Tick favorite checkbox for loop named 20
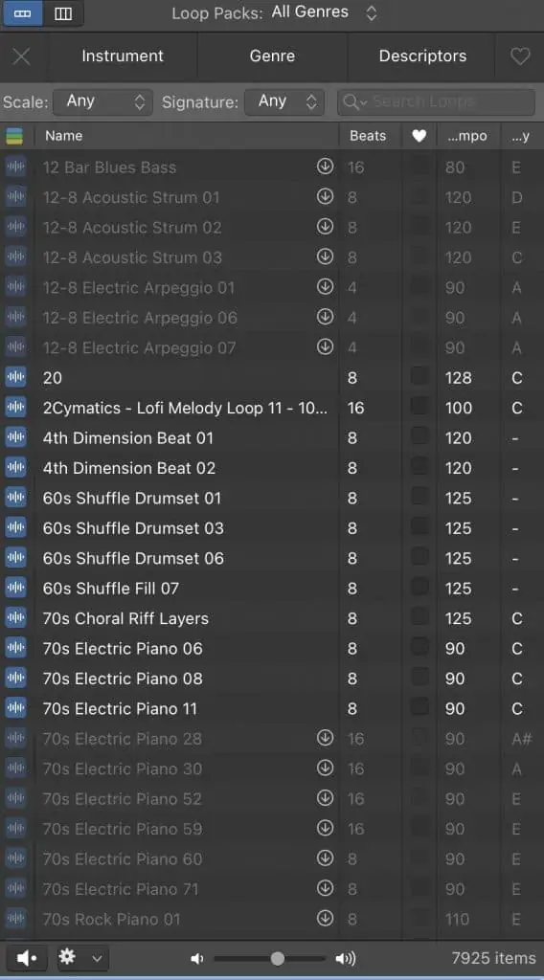Screen dimensions: 544x980 coord(419,377)
